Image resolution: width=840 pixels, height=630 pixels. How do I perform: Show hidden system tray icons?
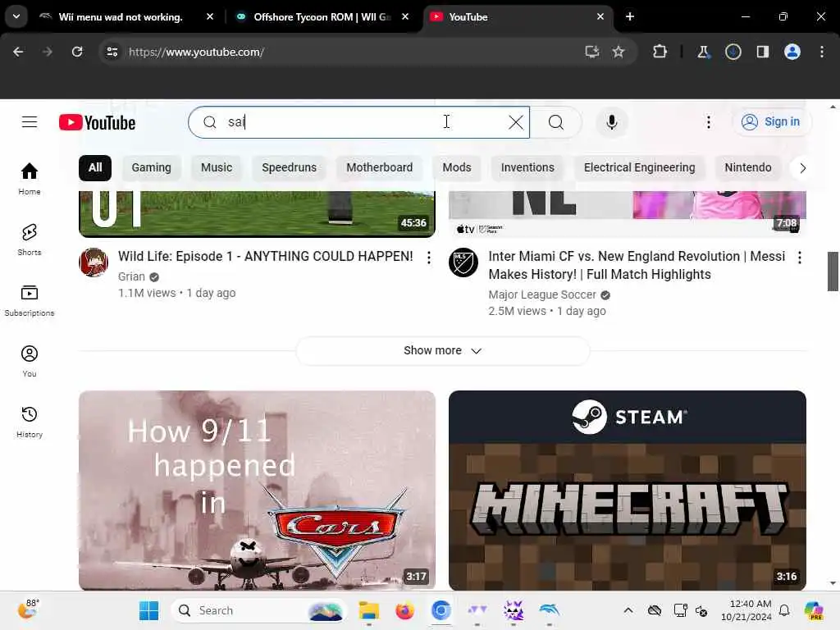tap(628, 610)
